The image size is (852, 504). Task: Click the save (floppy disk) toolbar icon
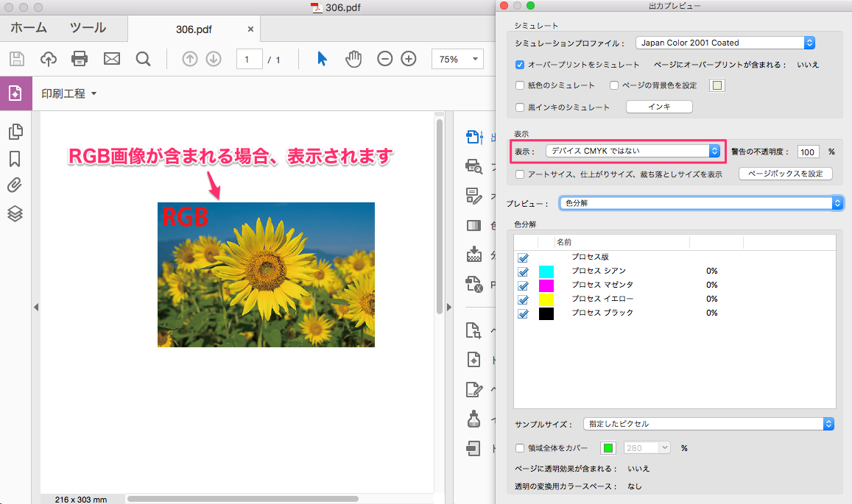17,59
